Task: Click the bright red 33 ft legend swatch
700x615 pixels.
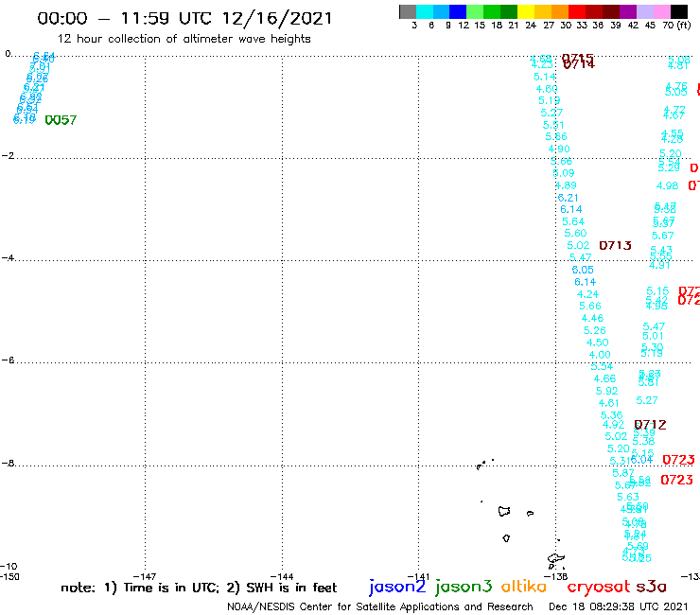Action: (577, 11)
